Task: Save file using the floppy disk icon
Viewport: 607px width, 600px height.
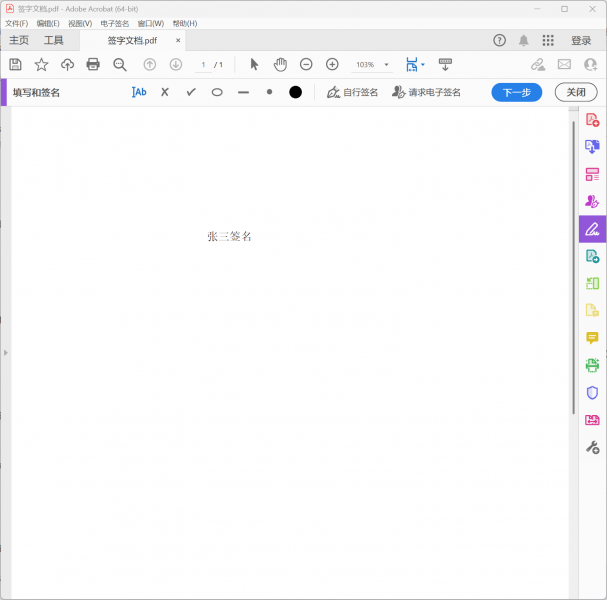Action: coord(15,64)
